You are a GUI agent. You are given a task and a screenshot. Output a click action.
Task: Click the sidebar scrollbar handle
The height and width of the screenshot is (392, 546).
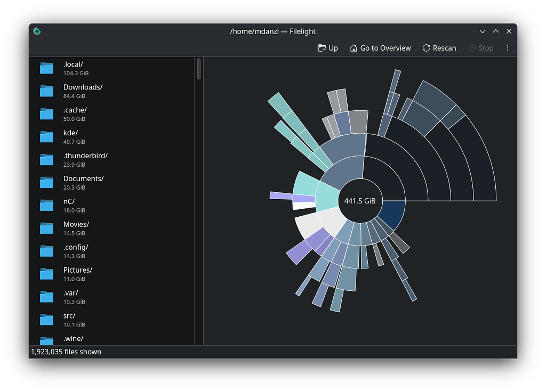(198, 69)
